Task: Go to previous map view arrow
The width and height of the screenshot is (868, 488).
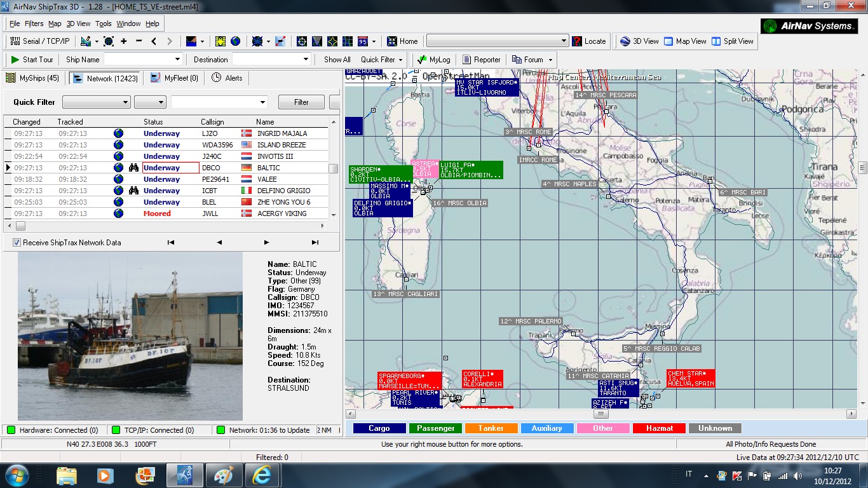Action: tap(154, 41)
